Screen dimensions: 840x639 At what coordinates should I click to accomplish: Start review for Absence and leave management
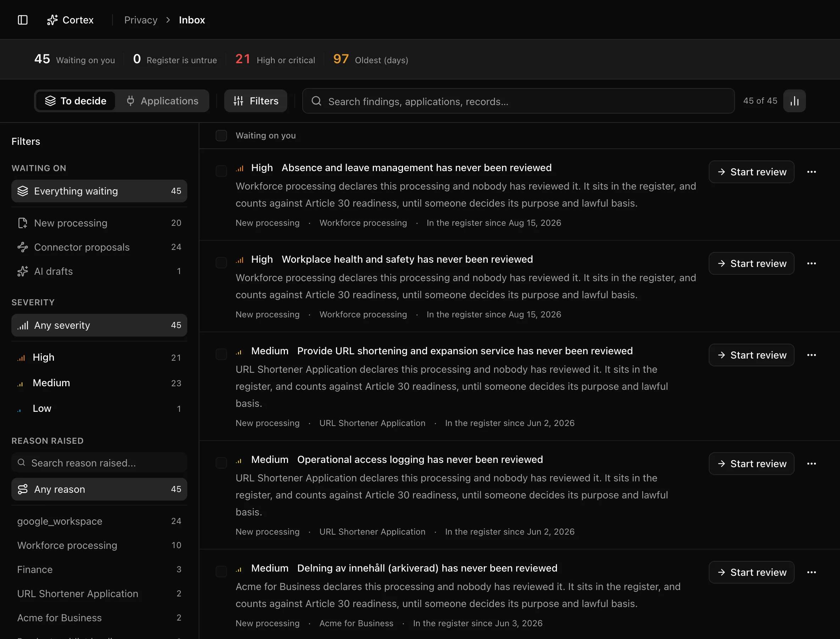pos(751,172)
